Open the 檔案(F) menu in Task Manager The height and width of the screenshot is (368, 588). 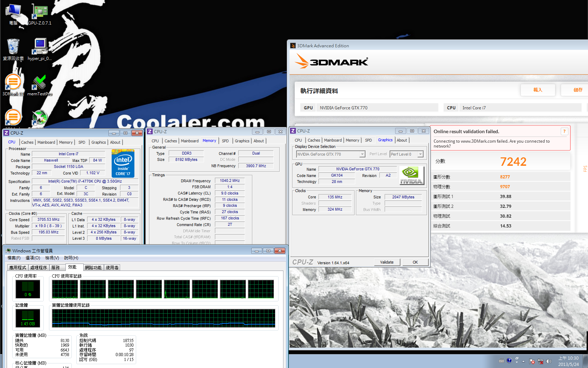14,258
